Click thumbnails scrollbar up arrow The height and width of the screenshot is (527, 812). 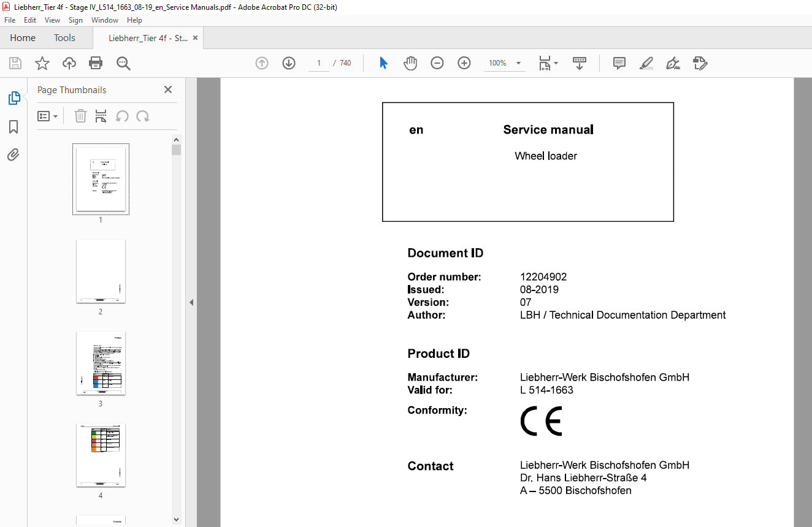[177, 139]
